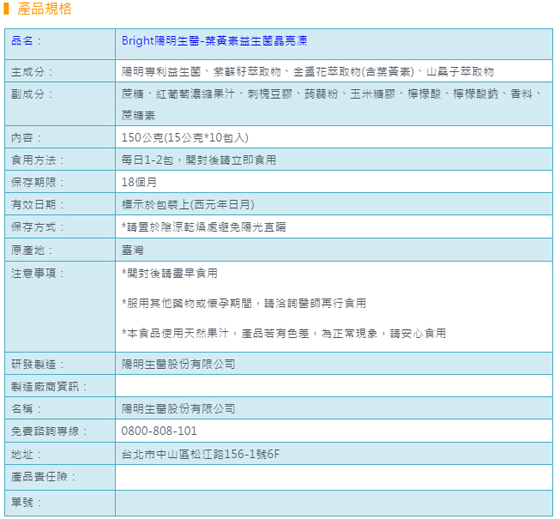
Task: Select the 名稱 label cell
Action: click(x=60, y=408)
